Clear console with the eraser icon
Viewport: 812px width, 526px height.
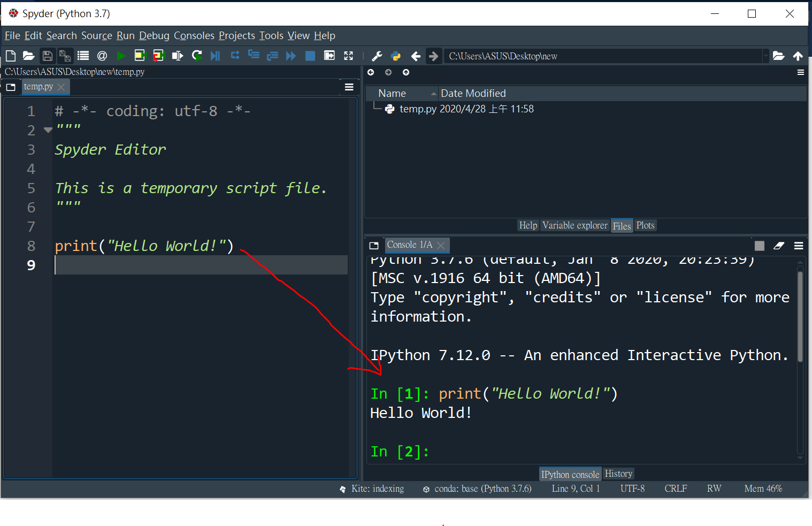779,246
